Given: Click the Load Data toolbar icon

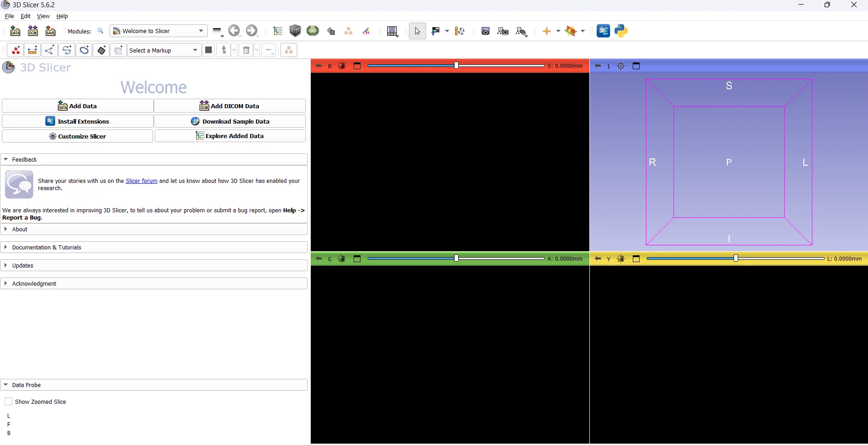Looking at the screenshot, I should click(15, 31).
